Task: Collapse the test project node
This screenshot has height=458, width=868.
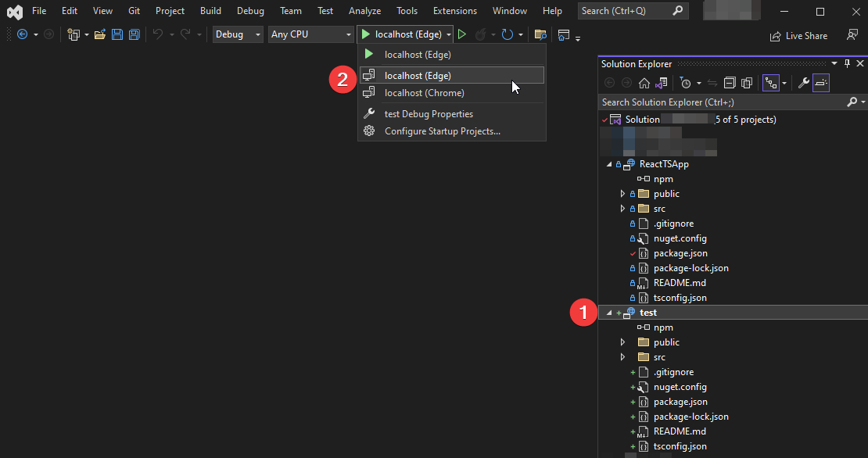Action: [609, 313]
